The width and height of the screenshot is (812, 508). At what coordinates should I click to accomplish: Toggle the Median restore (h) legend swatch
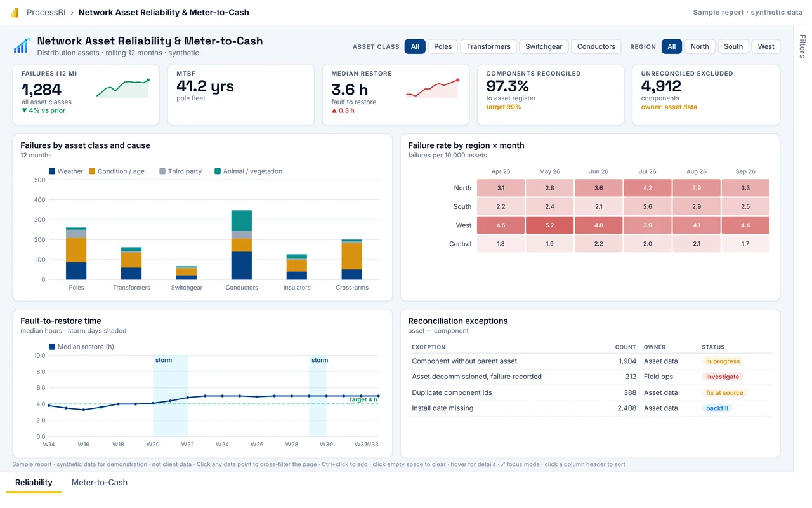point(52,347)
